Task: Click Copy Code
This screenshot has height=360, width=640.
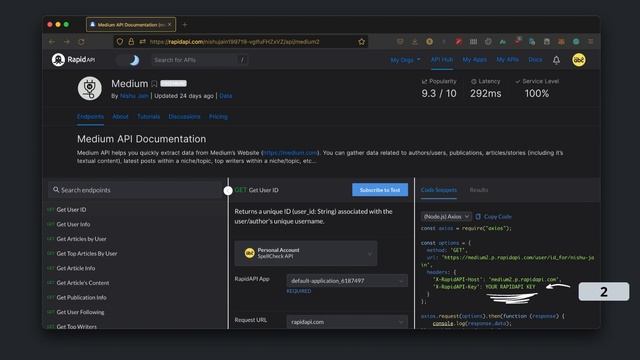Action: [493, 216]
